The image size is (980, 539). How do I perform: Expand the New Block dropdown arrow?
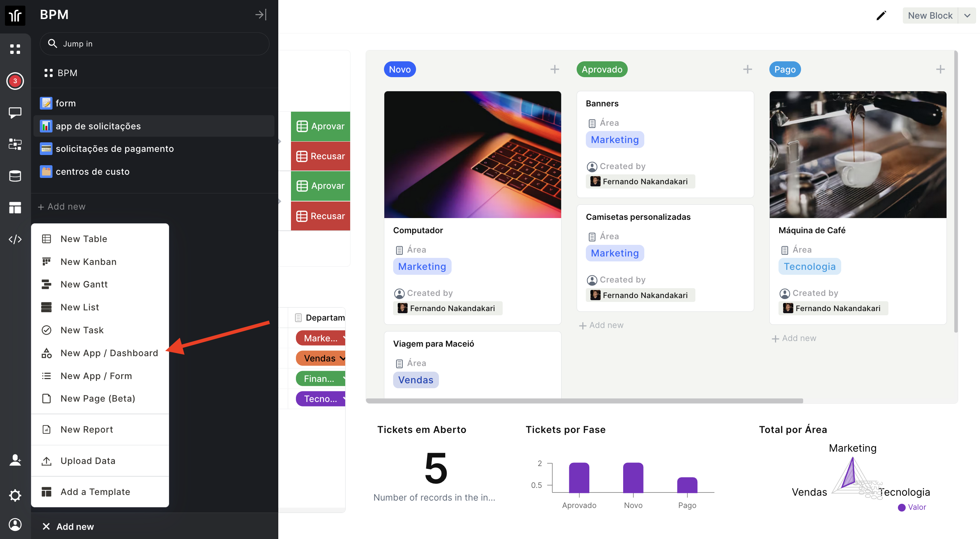967,16
